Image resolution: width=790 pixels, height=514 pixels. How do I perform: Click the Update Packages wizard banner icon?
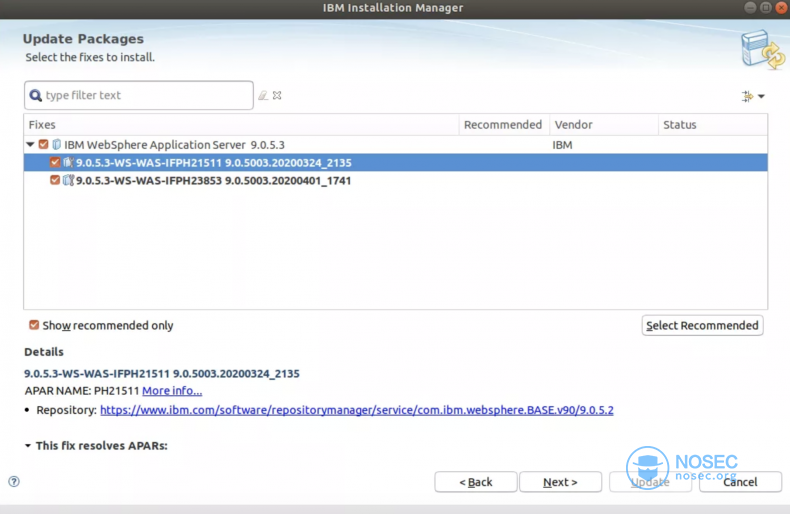pyautogui.click(x=762, y=49)
